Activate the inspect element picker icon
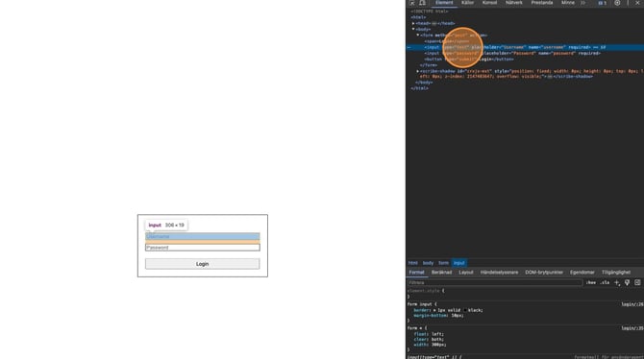This screenshot has width=644, height=359. [x=412, y=3]
